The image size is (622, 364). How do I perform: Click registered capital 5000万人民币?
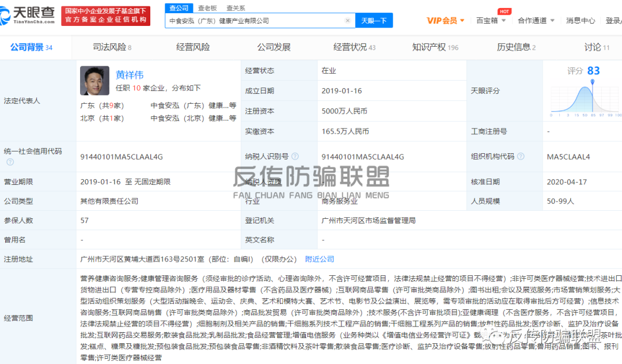pos(344,111)
